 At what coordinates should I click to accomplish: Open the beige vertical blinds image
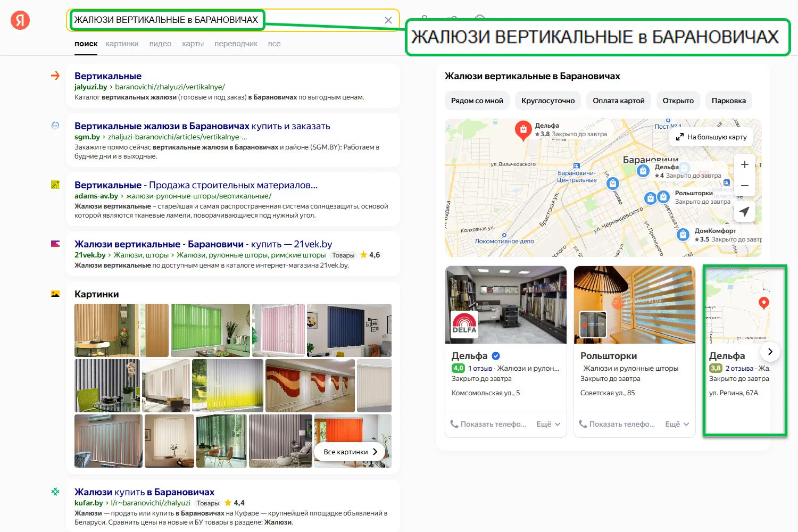pyautogui.click(x=121, y=330)
